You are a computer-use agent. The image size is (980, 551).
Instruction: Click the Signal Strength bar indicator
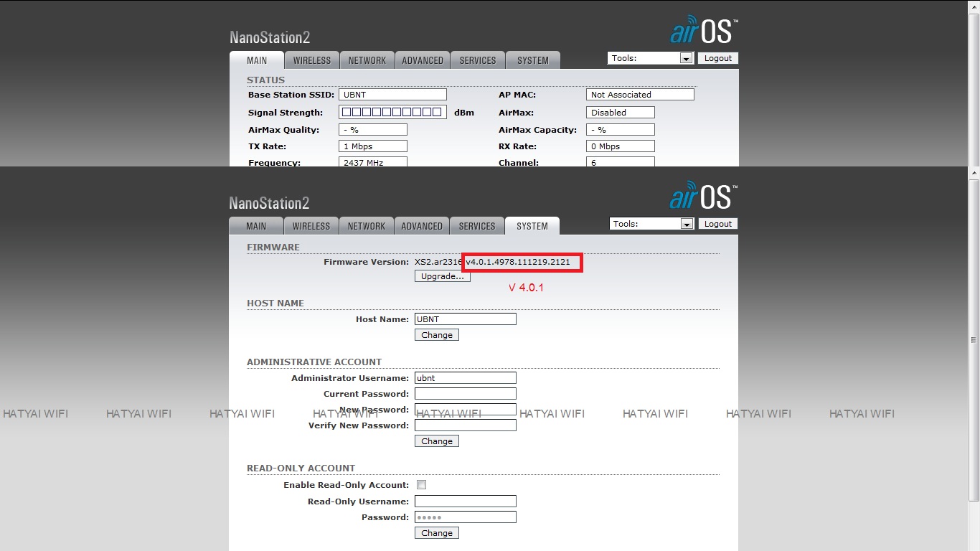[392, 113]
